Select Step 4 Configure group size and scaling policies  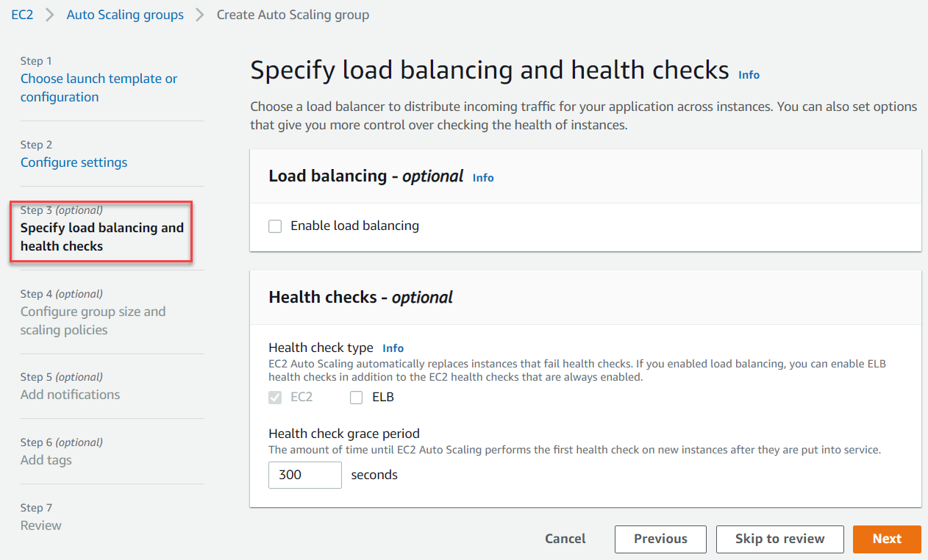point(93,320)
